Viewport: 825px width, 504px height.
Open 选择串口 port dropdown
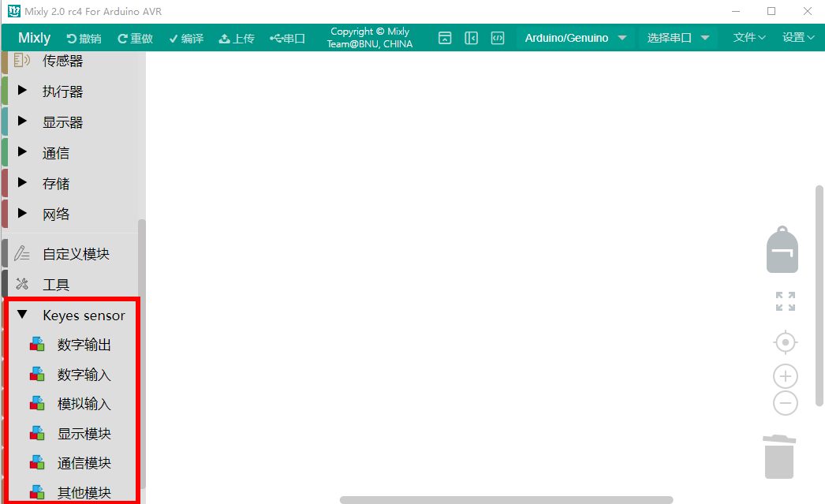pos(678,38)
